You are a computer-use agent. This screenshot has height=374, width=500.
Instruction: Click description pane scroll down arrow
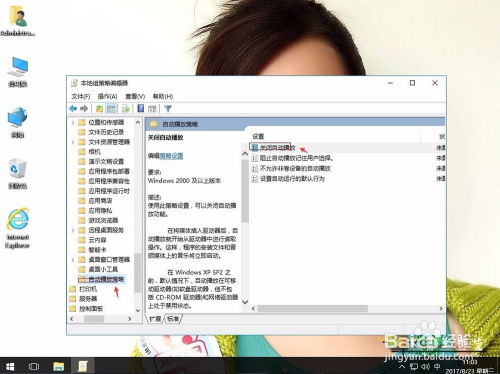pos(245,302)
